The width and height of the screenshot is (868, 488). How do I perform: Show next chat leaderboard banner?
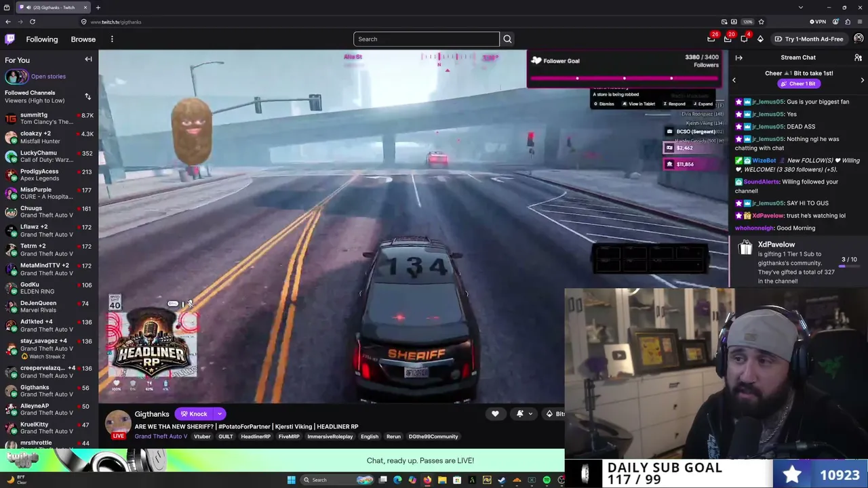(862, 80)
